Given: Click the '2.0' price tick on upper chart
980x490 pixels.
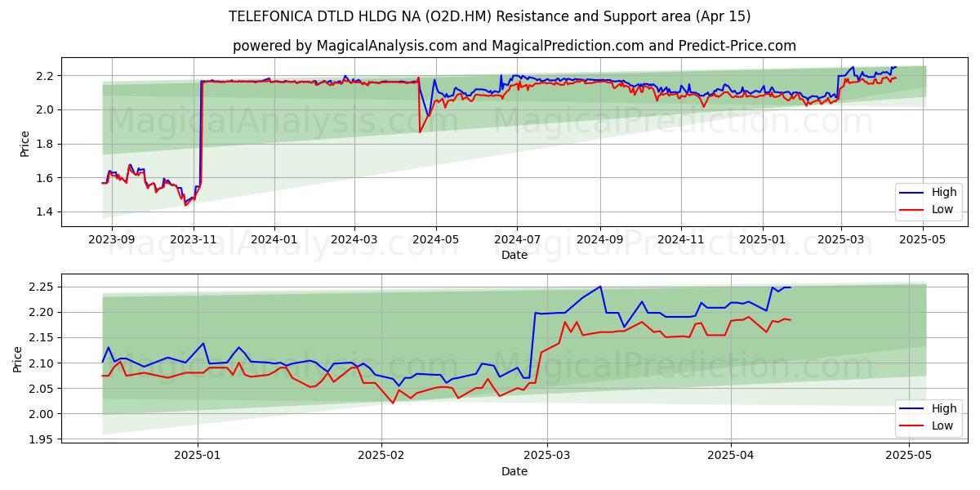Looking at the screenshot, I should point(45,109).
